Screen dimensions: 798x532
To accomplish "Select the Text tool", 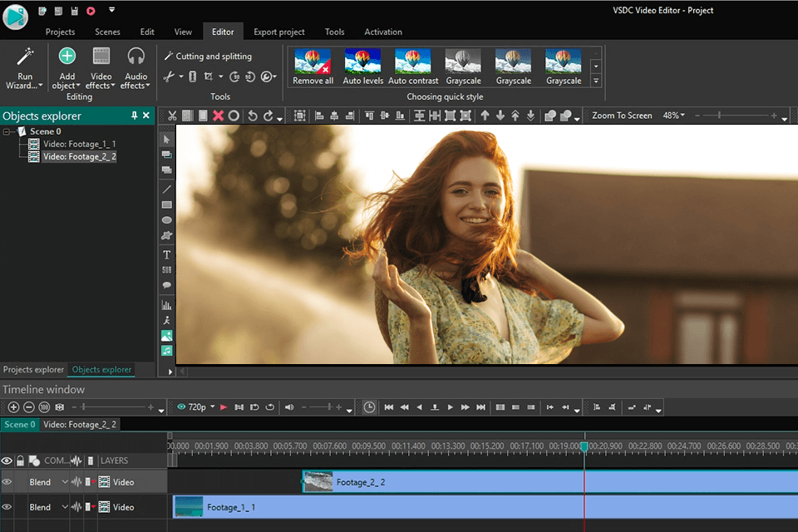I will pyautogui.click(x=166, y=254).
